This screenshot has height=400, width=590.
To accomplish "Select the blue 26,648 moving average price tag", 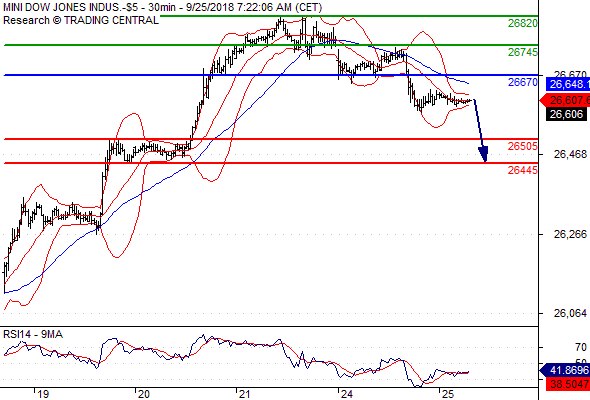I will click(x=567, y=85).
